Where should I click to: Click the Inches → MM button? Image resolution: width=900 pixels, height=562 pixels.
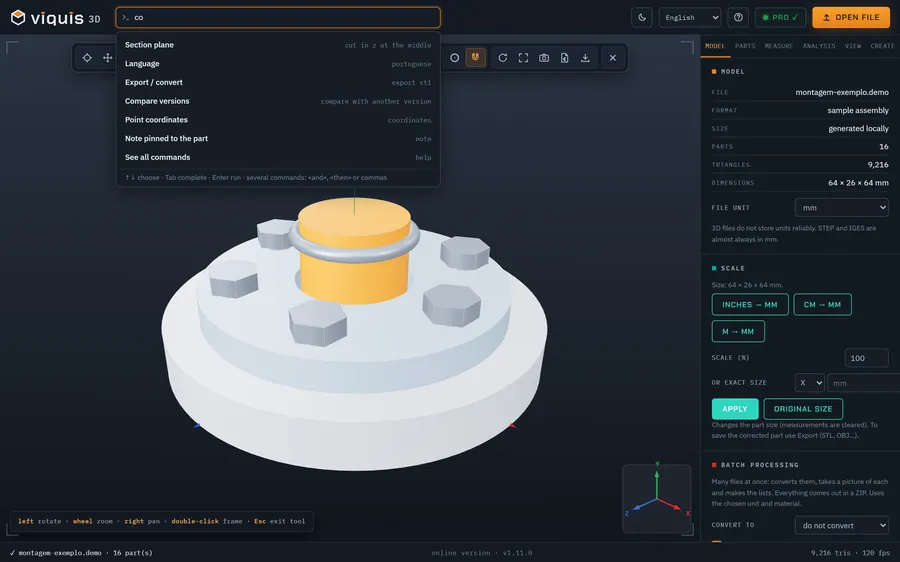pos(750,304)
